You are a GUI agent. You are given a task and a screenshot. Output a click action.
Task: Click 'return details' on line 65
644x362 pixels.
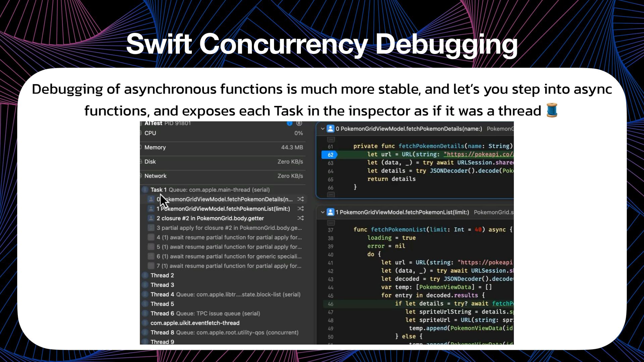point(391,179)
